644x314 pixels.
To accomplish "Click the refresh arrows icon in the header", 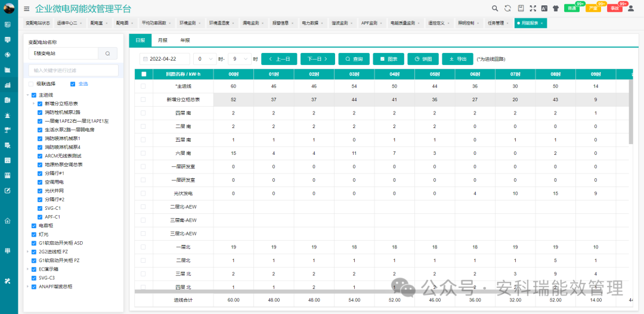I will point(507,8).
